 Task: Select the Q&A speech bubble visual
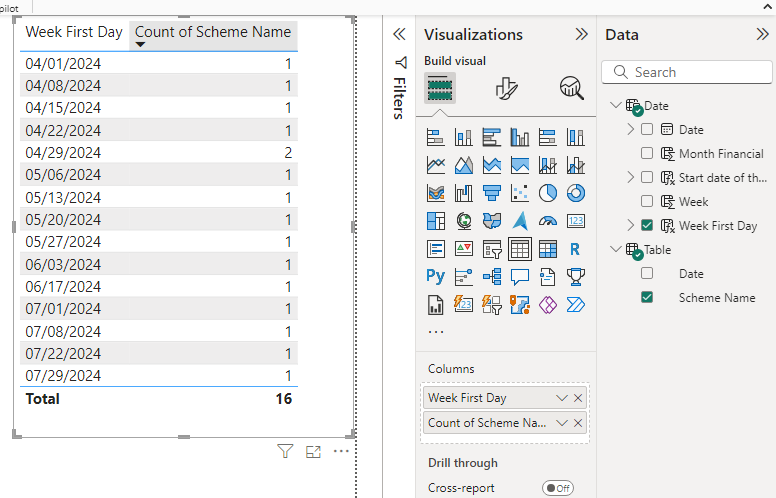click(520, 277)
